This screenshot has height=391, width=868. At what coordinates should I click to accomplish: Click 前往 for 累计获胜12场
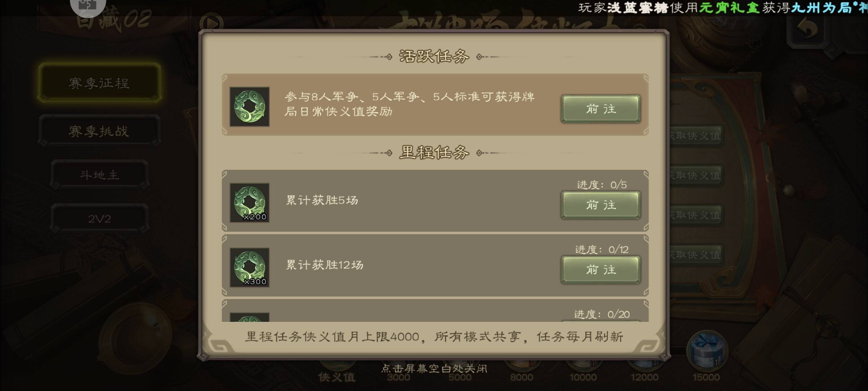(x=601, y=270)
